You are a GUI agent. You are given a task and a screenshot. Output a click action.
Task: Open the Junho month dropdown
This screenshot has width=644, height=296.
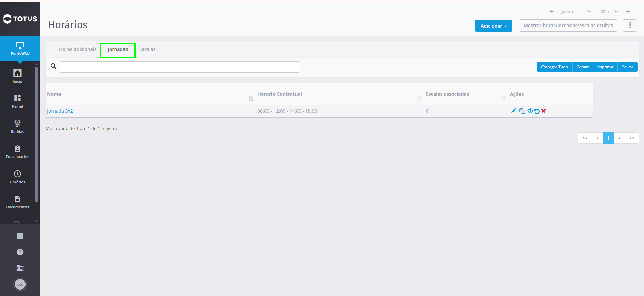[576, 11]
